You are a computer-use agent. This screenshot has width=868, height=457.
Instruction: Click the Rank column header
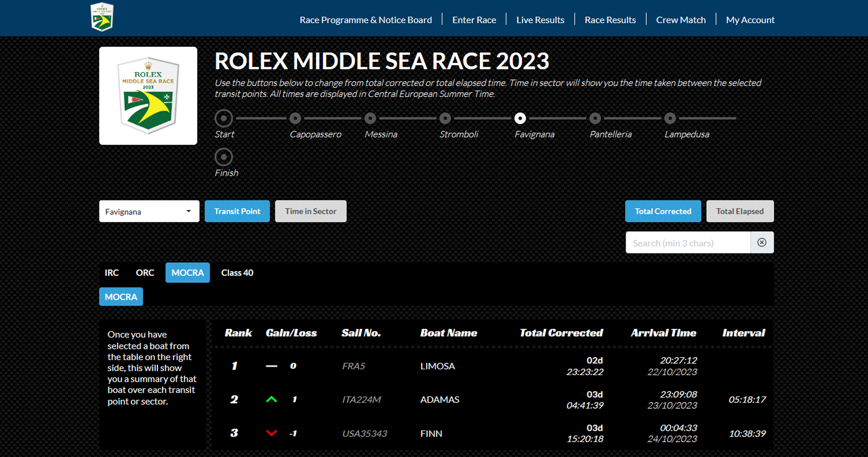click(238, 333)
